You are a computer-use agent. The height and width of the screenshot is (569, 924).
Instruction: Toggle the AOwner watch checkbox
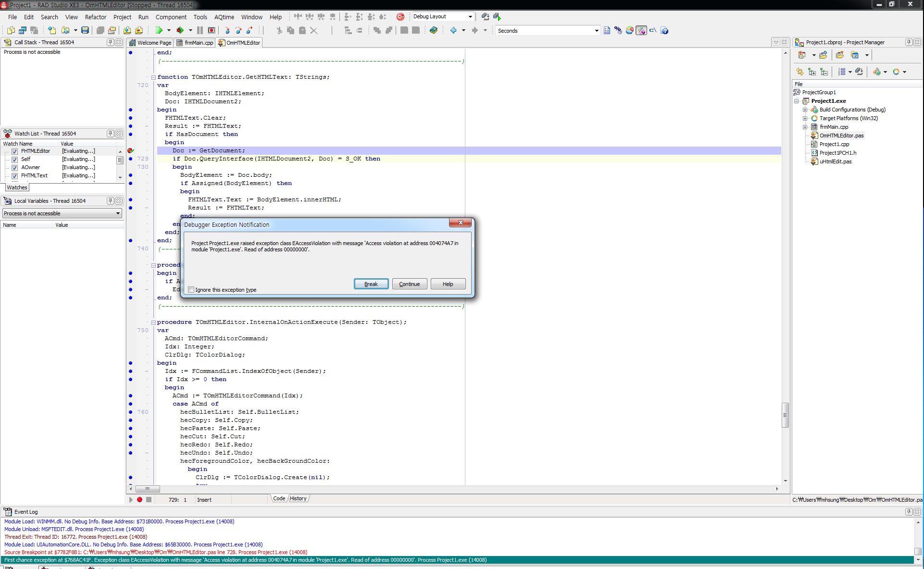pyautogui.click(x=15, y=168)
